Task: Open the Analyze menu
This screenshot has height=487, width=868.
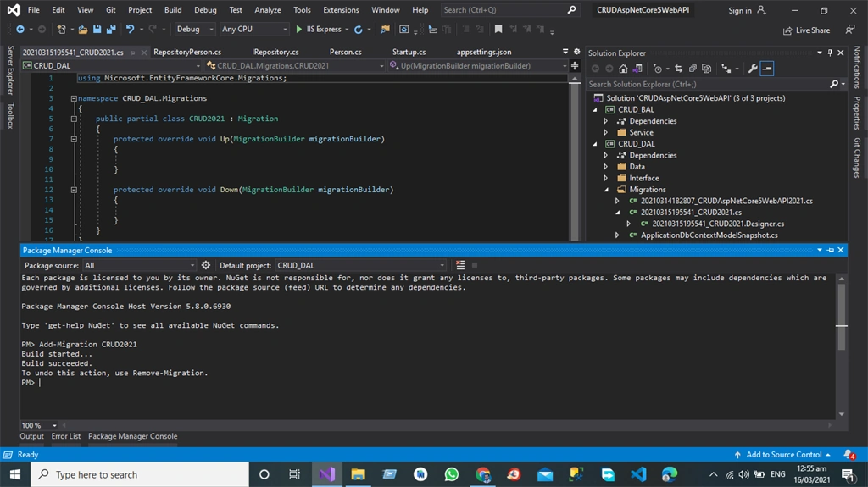Action: pos(267,10)
